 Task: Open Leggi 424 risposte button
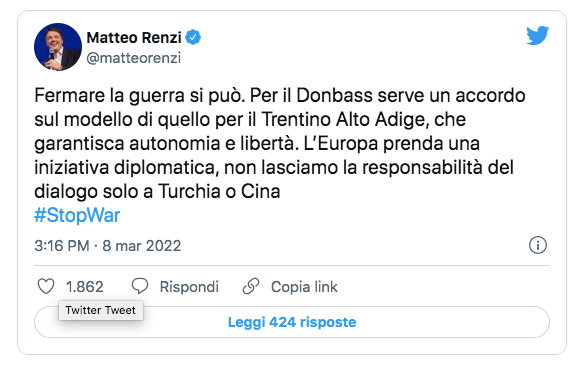pyautogui.click(x=292, y=322)
